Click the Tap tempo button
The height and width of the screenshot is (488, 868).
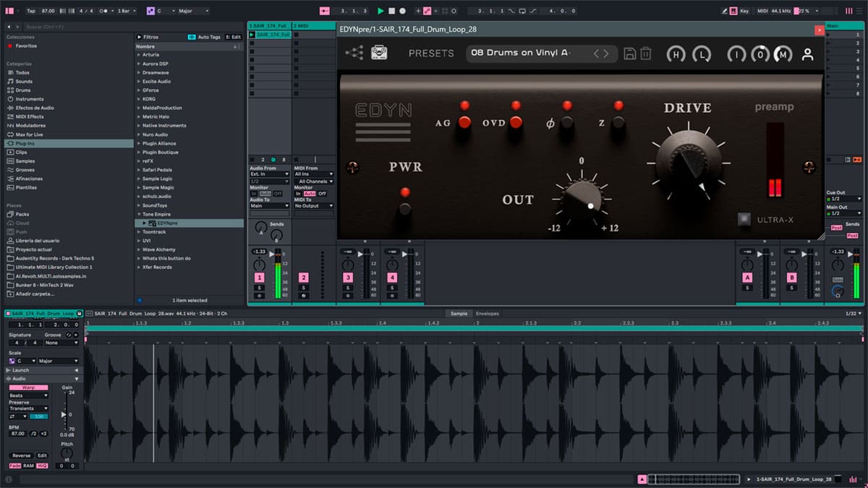pos(30,11)
